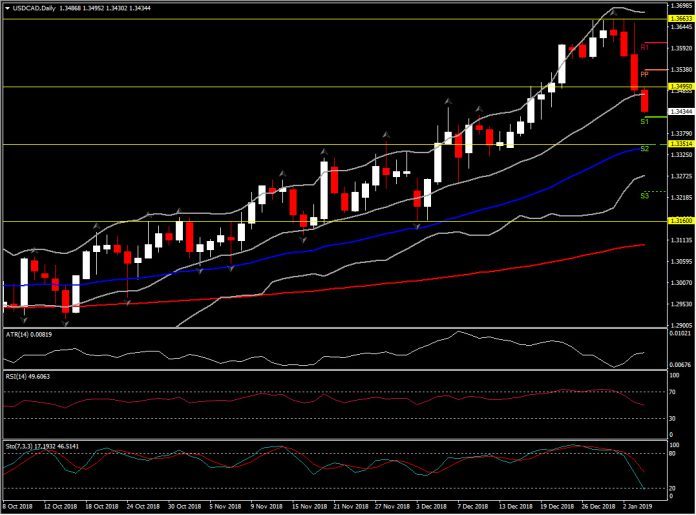Click the 30 Oct 2018 date label
The image size is (696, 515).
184,506
